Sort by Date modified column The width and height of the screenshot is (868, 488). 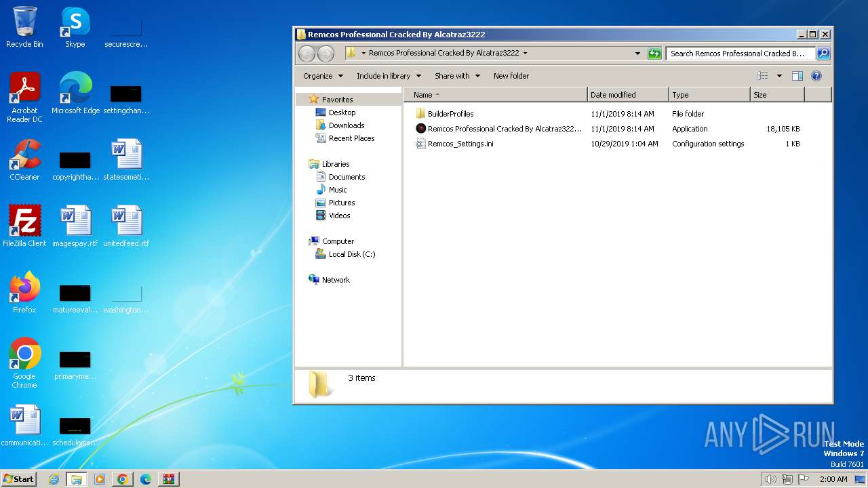[628, 95]
